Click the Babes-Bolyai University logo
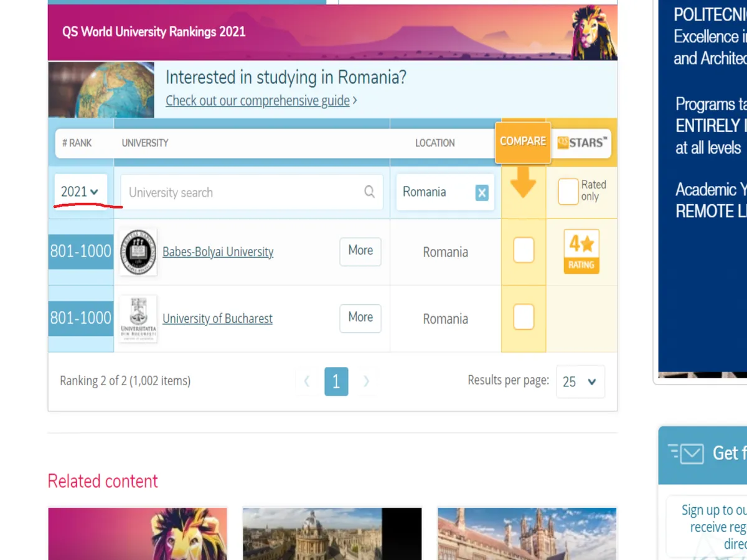747x560 pixels. coord(138,252)
